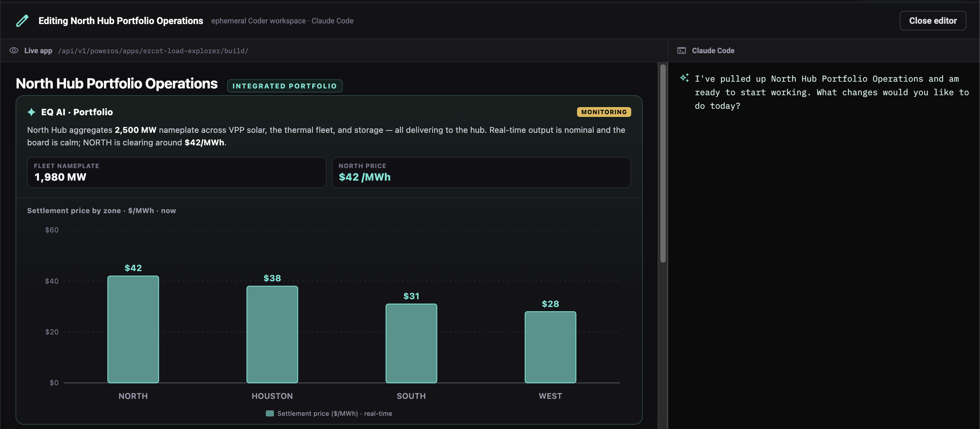This screenshot has width=980, height=429.
Task: Click the North Hub Portfolio Operations heading
Action: click(117, 83)
